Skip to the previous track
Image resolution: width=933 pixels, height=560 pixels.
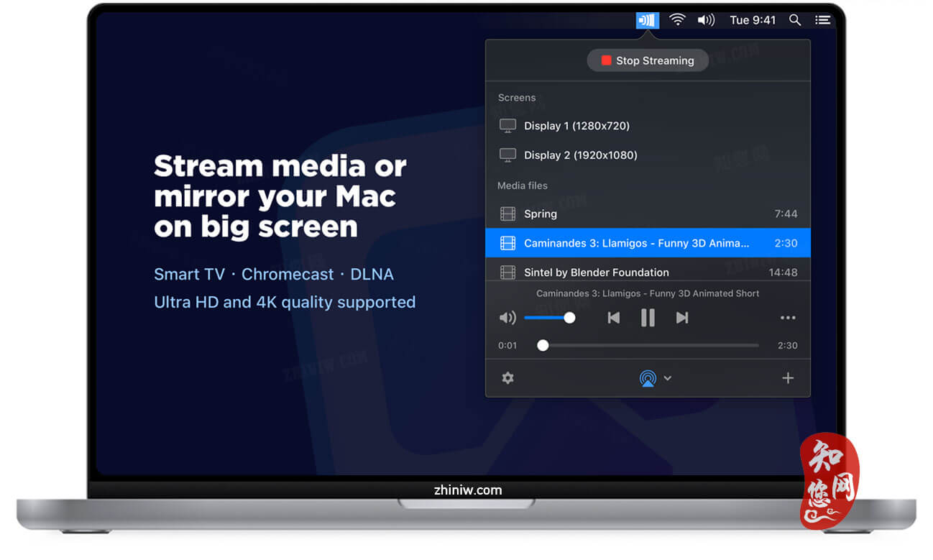pyautogui.click(x=613, y=318)
